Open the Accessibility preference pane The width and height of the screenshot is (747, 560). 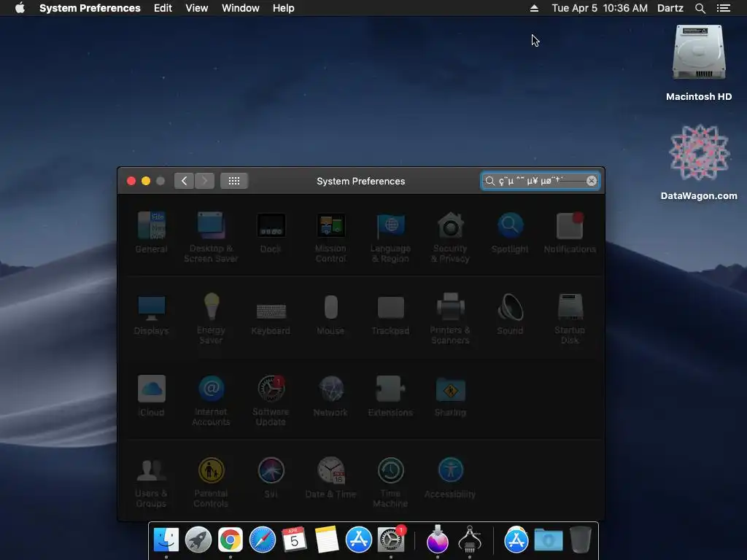(x=450, y=478)
